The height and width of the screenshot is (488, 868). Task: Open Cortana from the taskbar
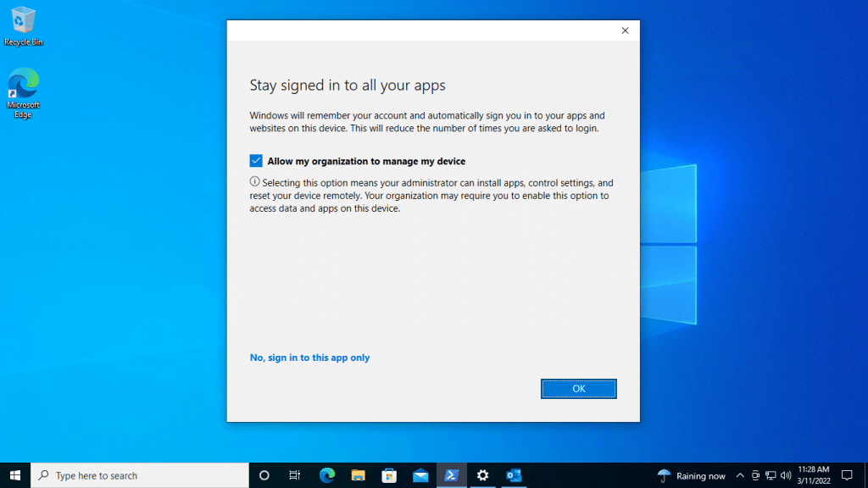264,475
